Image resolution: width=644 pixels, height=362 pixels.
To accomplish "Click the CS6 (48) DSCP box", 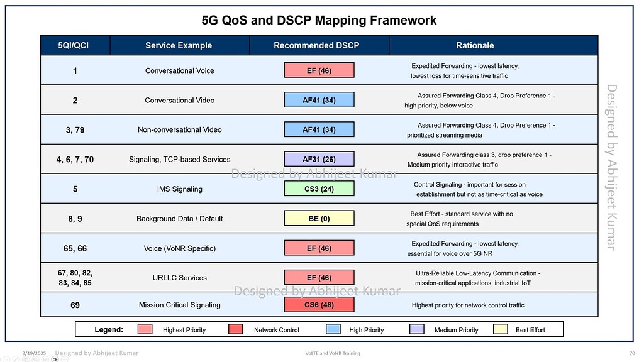I will [x=319, y=305].
